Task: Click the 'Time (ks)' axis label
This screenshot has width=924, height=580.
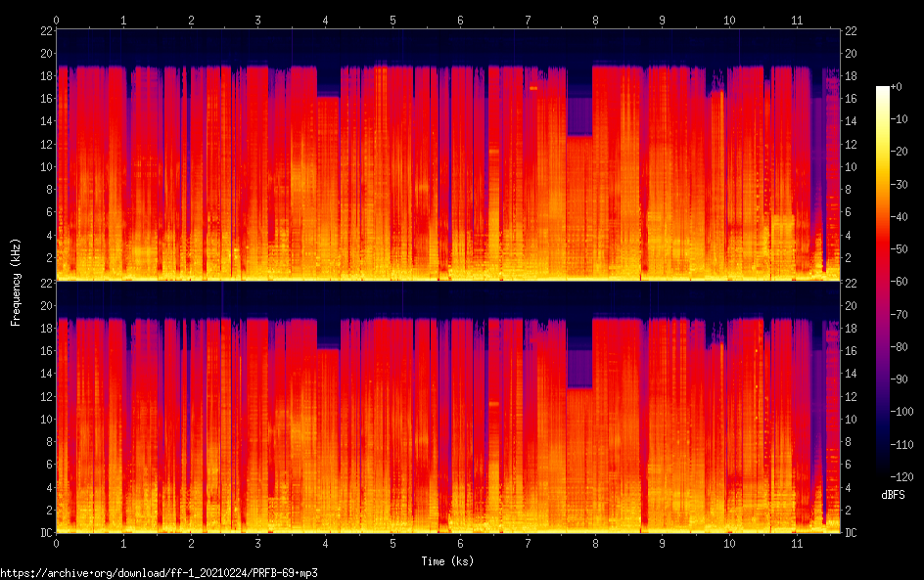Action: tap(447, 561)
